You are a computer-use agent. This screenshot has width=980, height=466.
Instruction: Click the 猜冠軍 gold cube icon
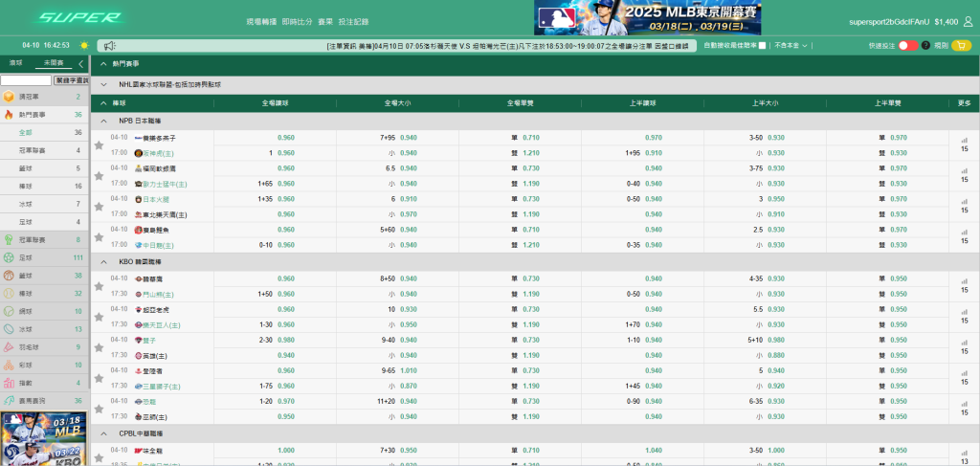[x=9, y=97]
